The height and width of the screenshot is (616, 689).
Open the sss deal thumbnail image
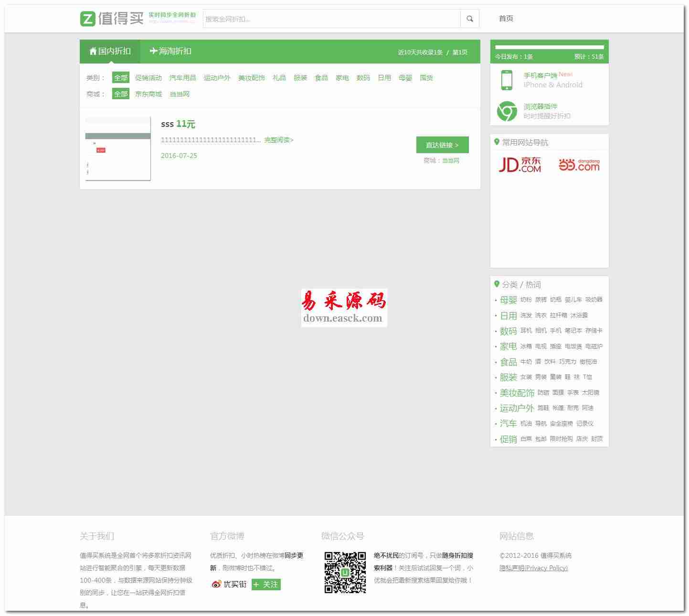coord(118,148)
